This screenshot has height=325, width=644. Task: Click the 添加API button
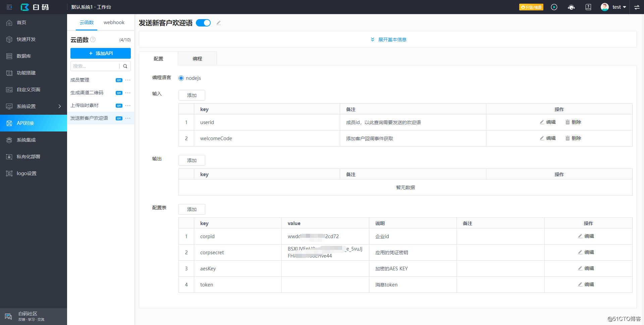(101, 53)
